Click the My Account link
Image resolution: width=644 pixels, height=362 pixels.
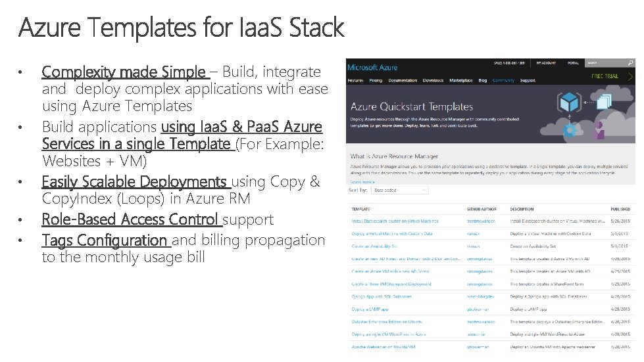(x=545, y=63)
